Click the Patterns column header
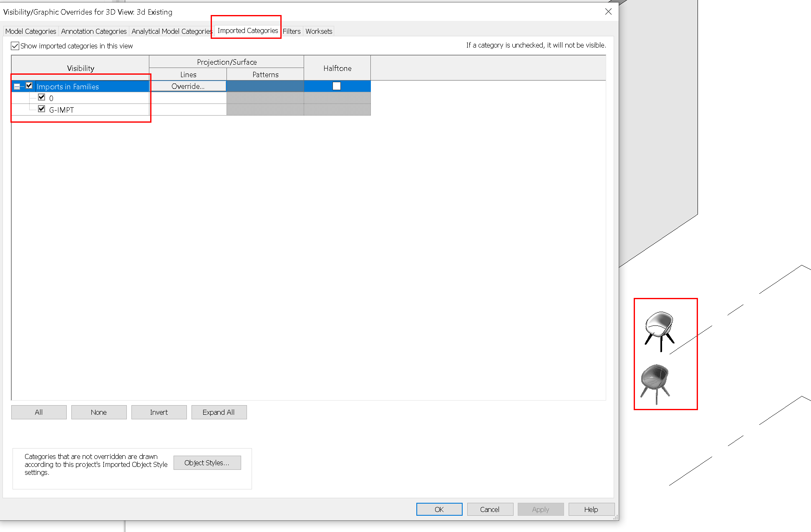The image size is (811, 532). coord(265,74)
